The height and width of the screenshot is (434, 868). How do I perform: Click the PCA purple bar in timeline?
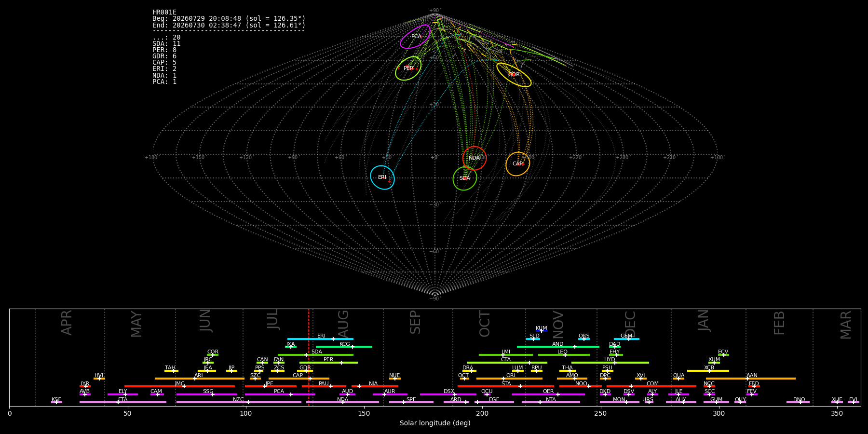280,394
